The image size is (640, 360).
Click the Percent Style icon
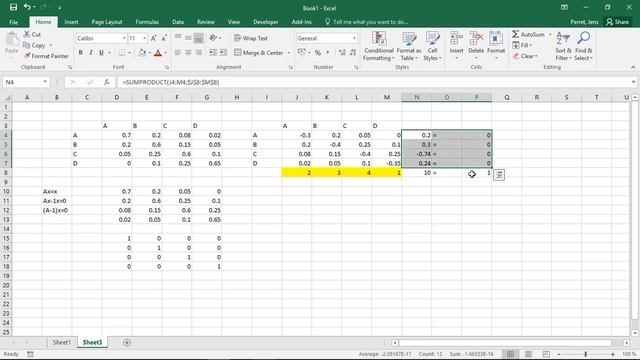click(x=318, y=53)
